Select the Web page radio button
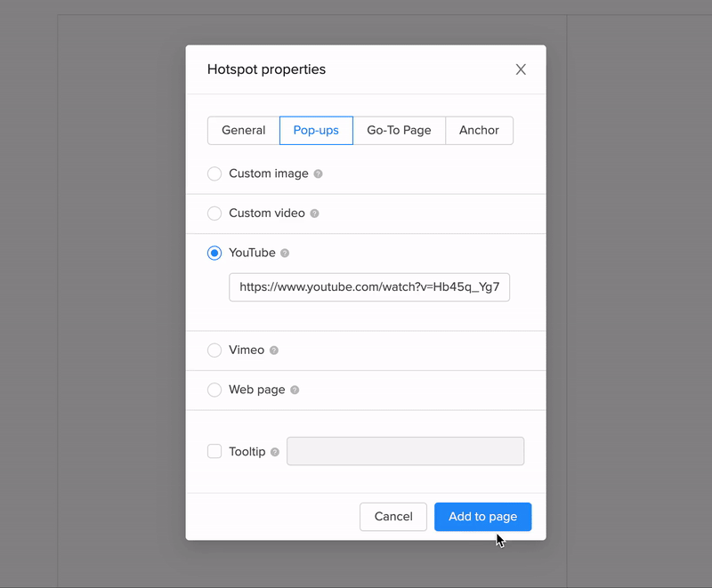Screen dimensions: 712x588 coord(214,390)
